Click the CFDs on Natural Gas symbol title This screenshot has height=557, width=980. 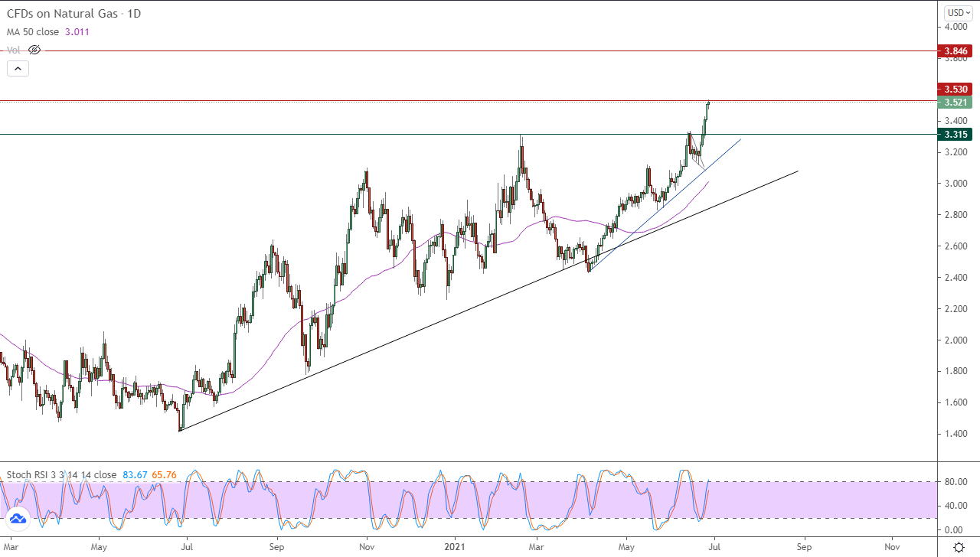pyautogui.click(x=73, y=14)
